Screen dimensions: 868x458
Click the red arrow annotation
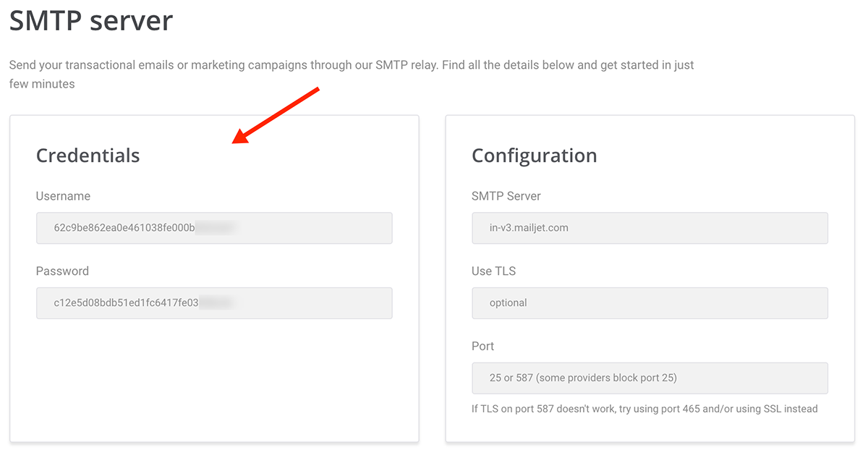point(277,116)
